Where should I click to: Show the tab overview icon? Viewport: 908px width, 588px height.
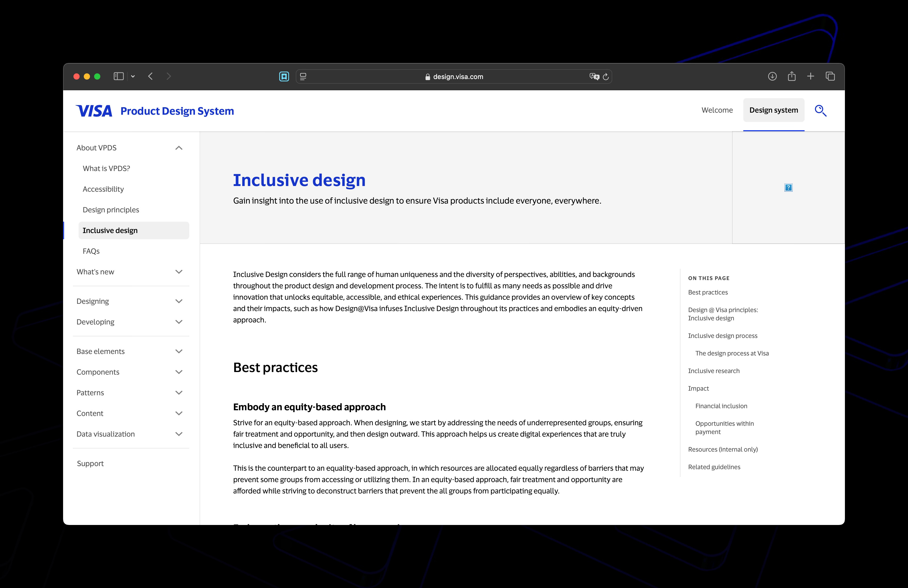[x=830, y=76]
